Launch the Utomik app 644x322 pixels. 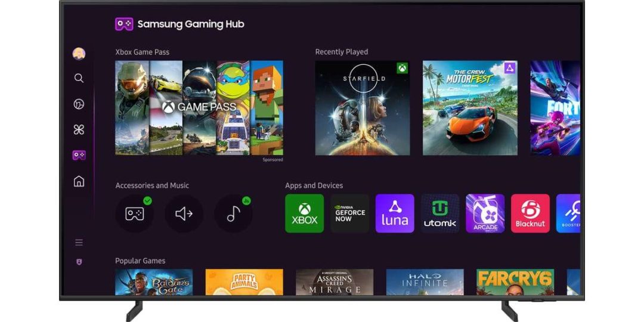click(440, 213)
